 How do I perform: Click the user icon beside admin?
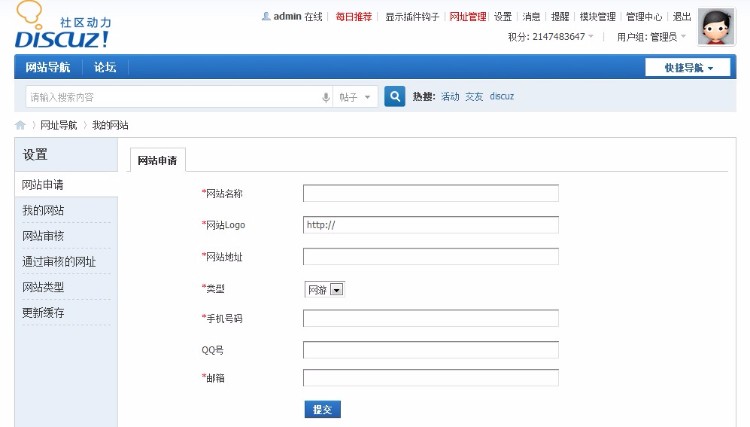[x=266, y=16]
